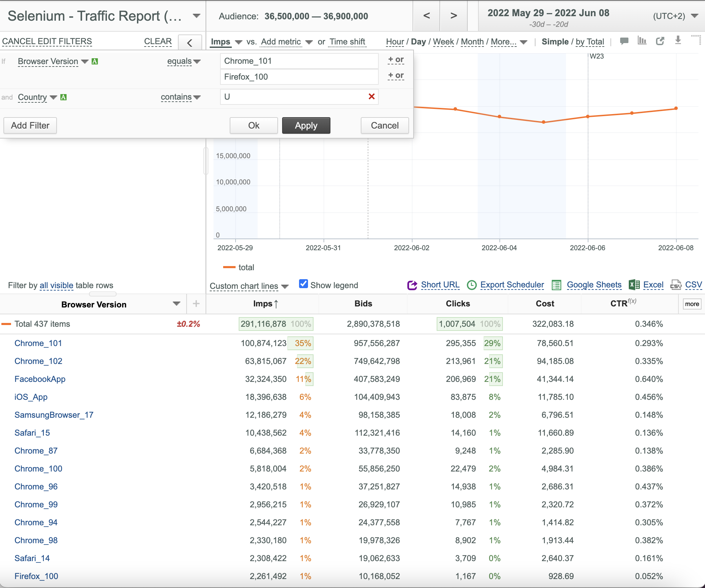Collapse the filter panel with left chevron
Image resolution: width=705 pixels, height=588 pixels.
click(190, 43)
